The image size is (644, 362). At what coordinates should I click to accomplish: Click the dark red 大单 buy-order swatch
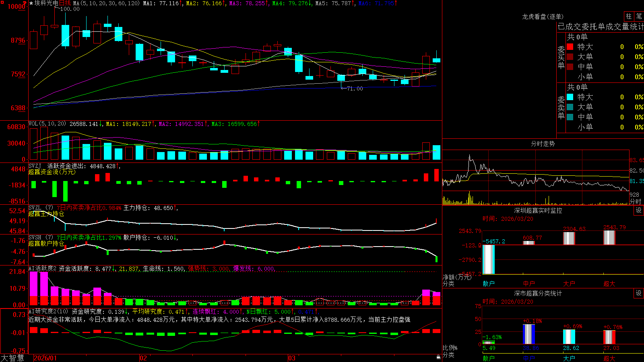pyautogui.click(x=570, y=57)
